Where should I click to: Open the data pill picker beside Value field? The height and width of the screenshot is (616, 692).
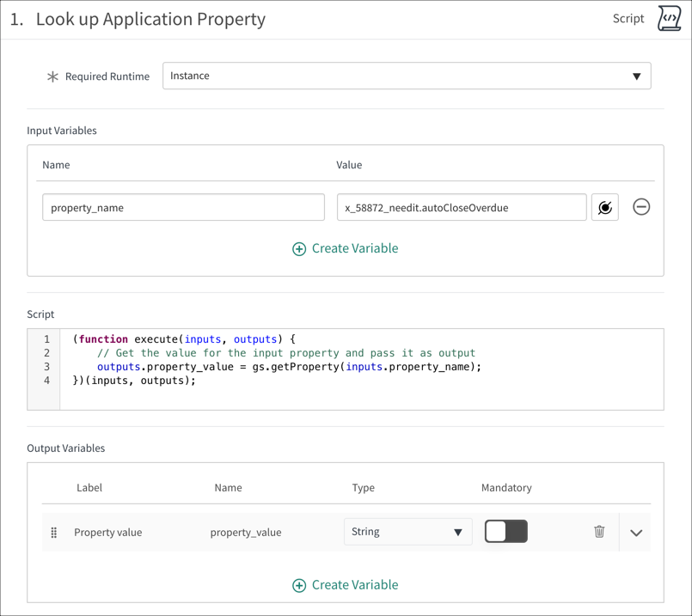pos(604,207)
